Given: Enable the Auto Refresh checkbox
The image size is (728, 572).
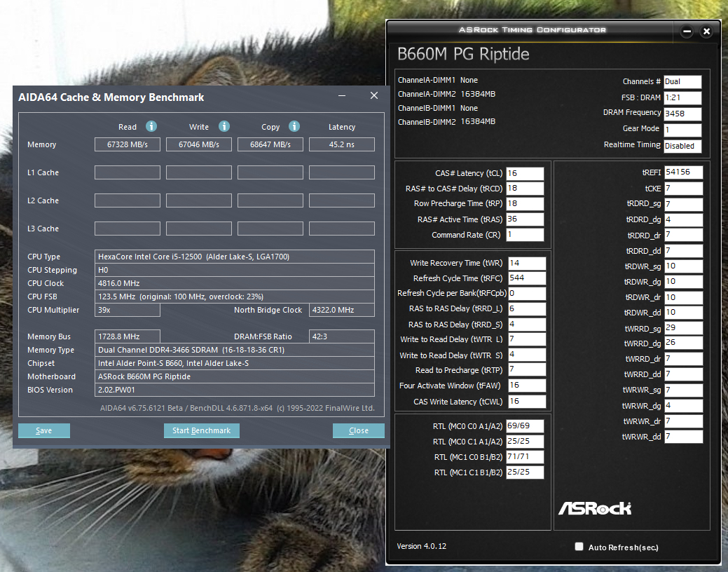Looking at the screenshot, I should (x=579, y=547).
